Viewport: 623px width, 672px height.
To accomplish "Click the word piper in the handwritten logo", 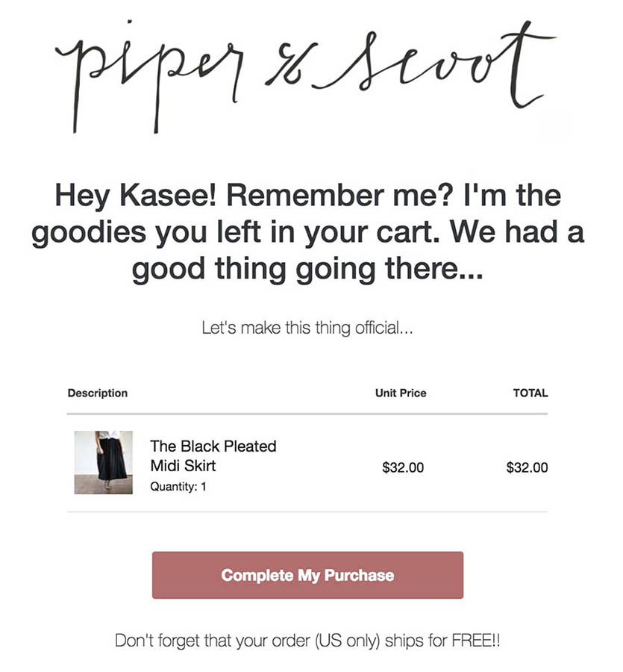I will click(x=149, y=76).
